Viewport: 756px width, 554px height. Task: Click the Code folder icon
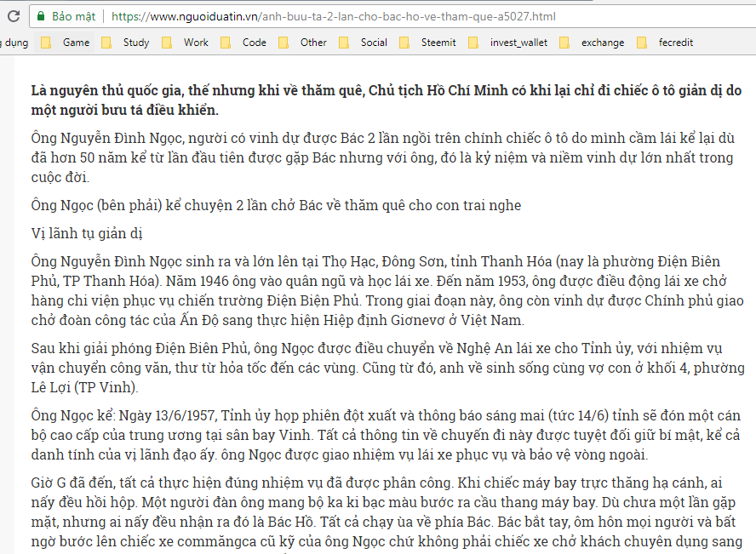(x=225, y=43)
